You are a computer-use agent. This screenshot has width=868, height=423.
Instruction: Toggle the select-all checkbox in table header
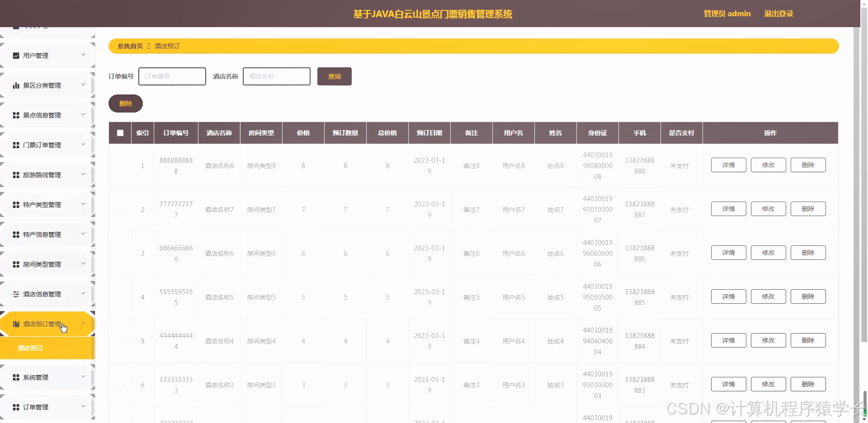120,133
